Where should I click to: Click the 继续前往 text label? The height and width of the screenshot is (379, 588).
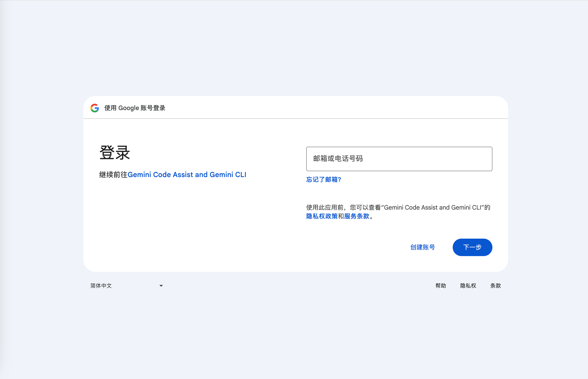coord(113,175)
